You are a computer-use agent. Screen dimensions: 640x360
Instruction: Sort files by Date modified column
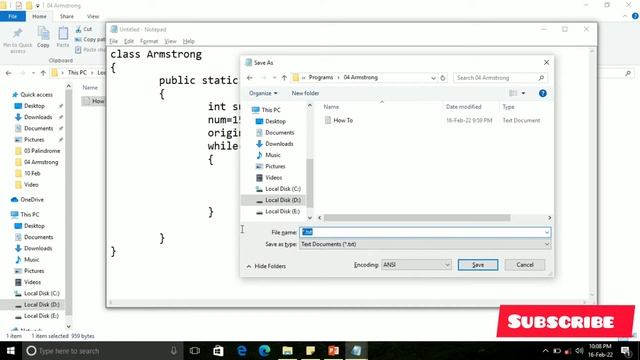tap(463, 107)
